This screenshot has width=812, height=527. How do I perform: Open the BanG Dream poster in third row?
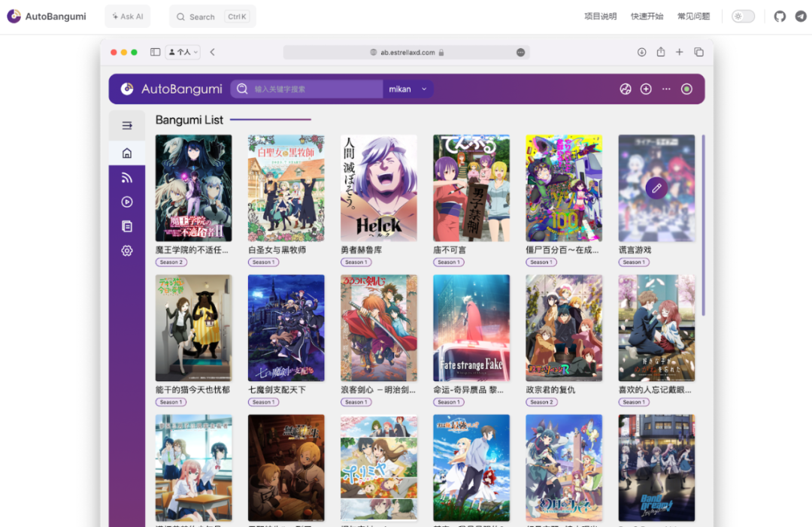coord(656,468)
